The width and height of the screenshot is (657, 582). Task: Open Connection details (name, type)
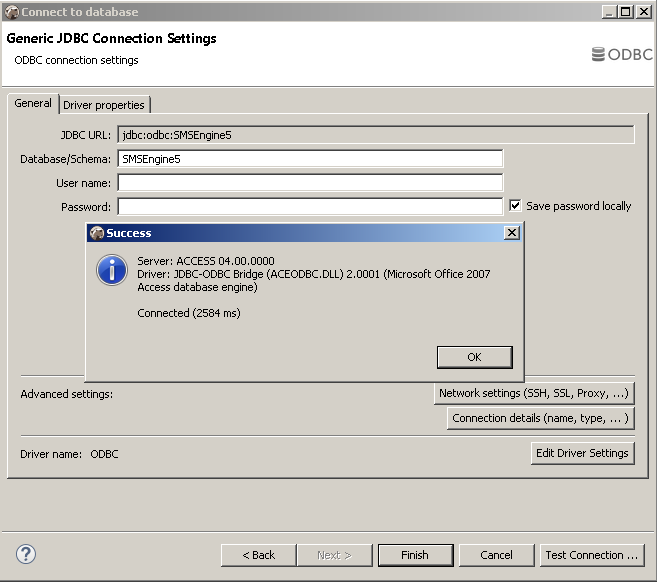[540, 418]
